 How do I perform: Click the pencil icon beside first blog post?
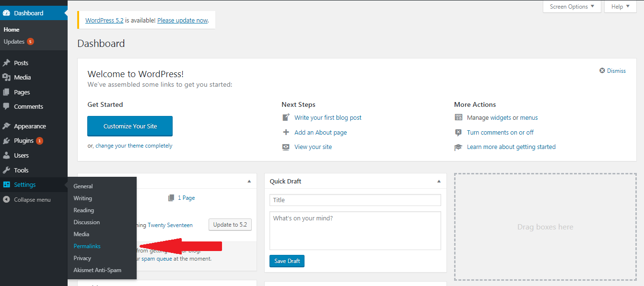coord(286,117)
